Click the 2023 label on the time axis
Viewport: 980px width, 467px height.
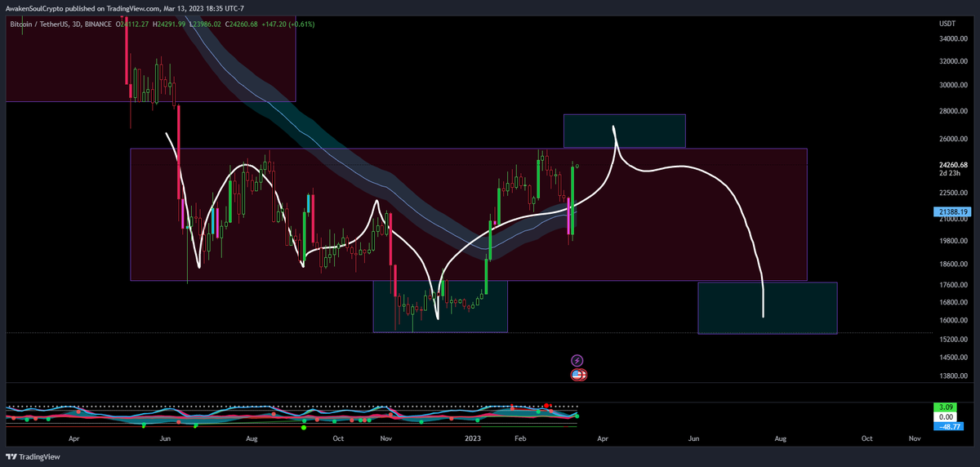474,438
